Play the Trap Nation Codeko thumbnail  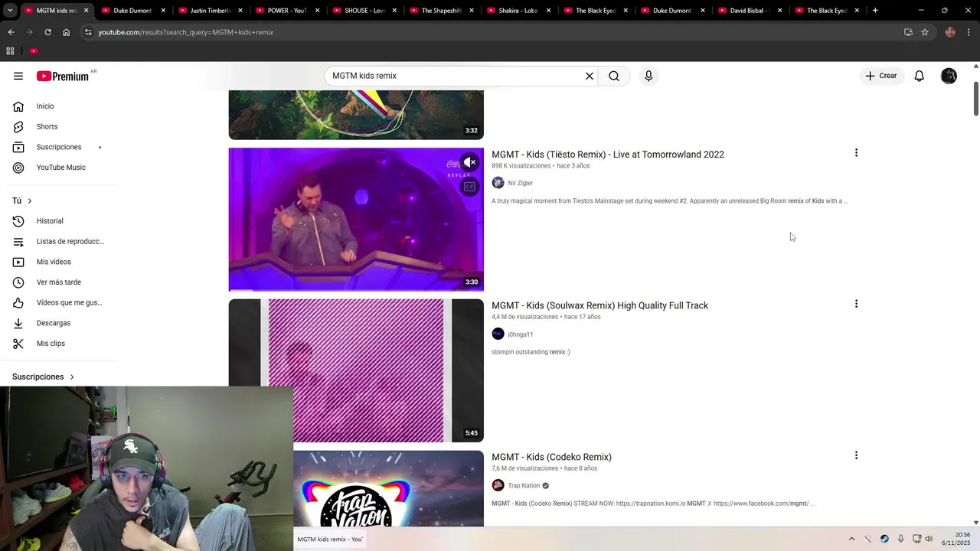(388, 488)
